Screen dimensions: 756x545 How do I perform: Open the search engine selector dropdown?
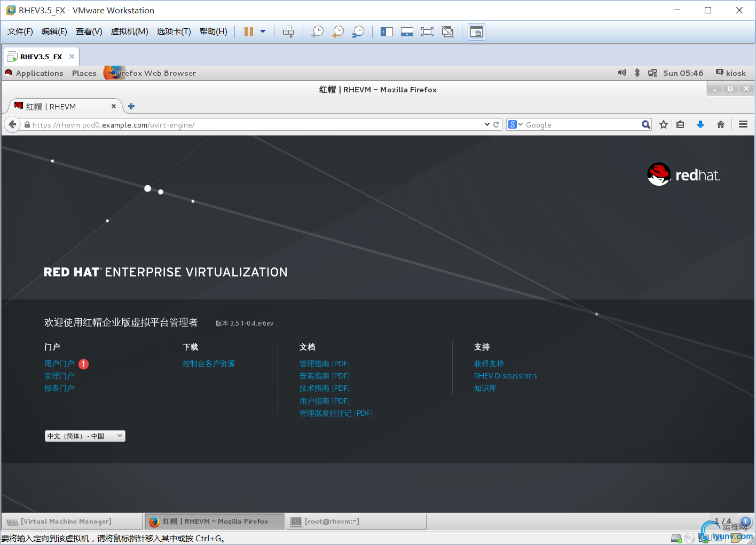[516, 124]
